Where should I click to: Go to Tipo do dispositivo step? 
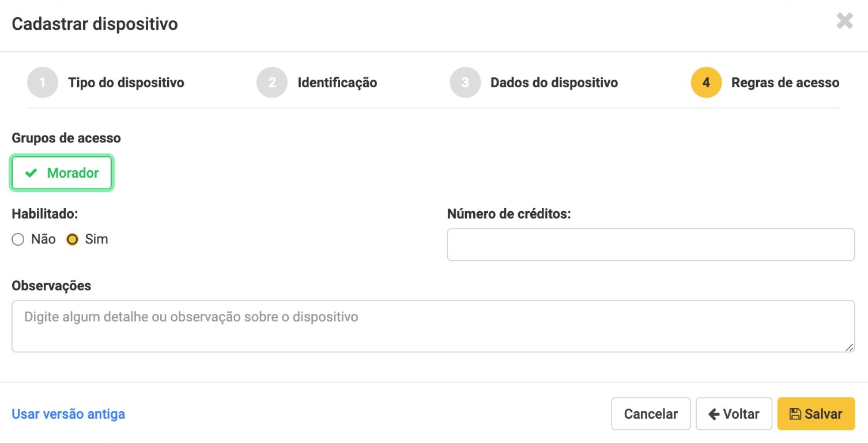126,82
